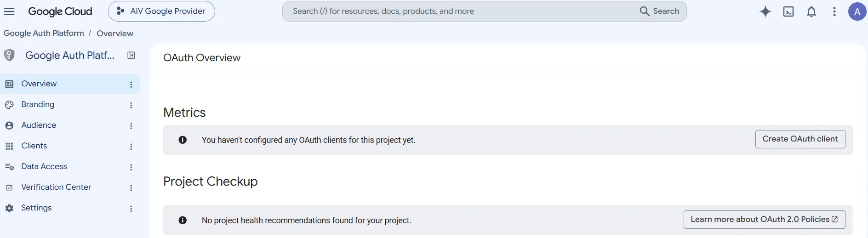Click the Branding palette icon
868x238 pixels.
coord(9,105)
